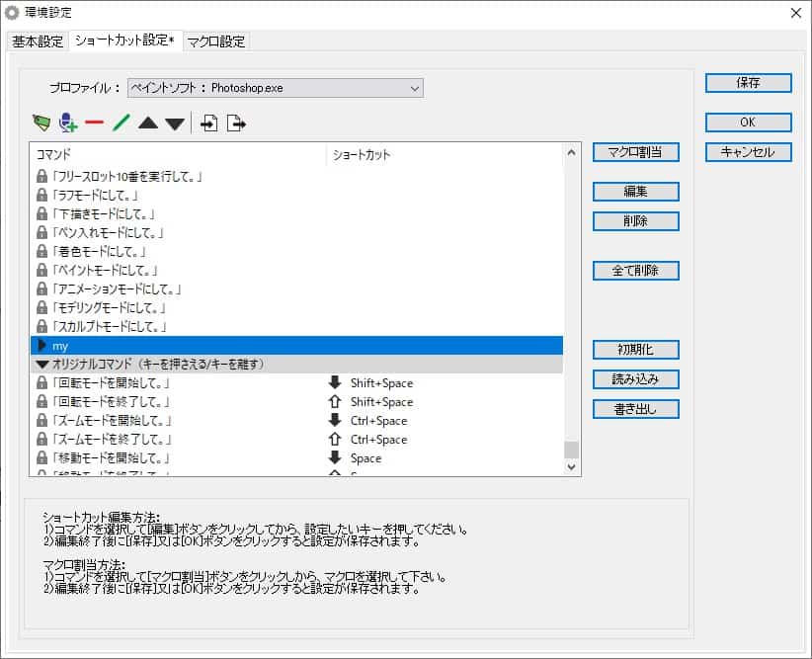Click key-down arrow icon for ズームモードを開始して

point(335,420)
